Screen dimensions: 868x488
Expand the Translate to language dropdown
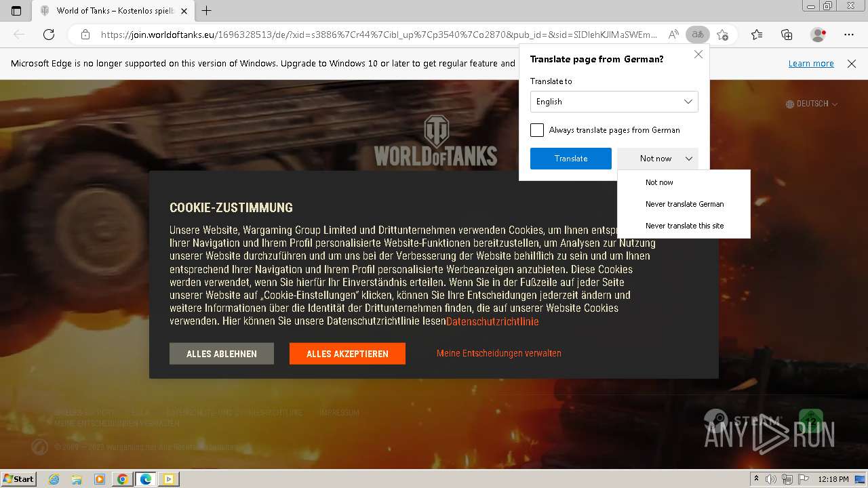click(614, 102)
